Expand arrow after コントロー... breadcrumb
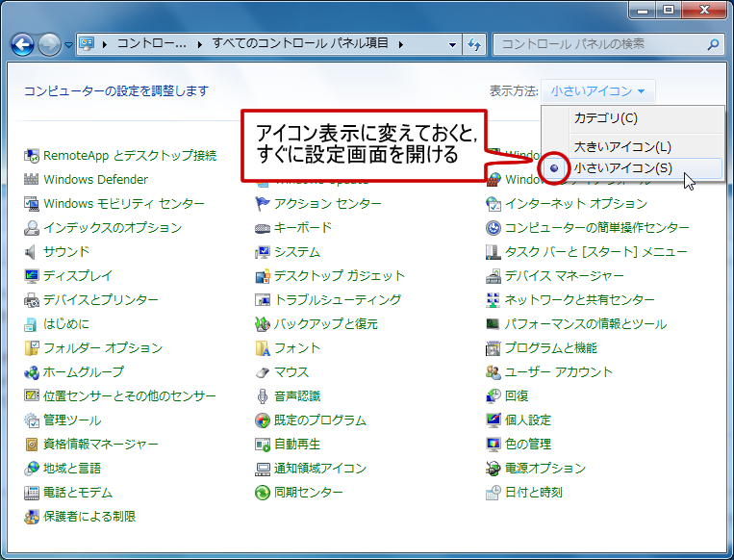734x560 pixels. tap(200, 45)
